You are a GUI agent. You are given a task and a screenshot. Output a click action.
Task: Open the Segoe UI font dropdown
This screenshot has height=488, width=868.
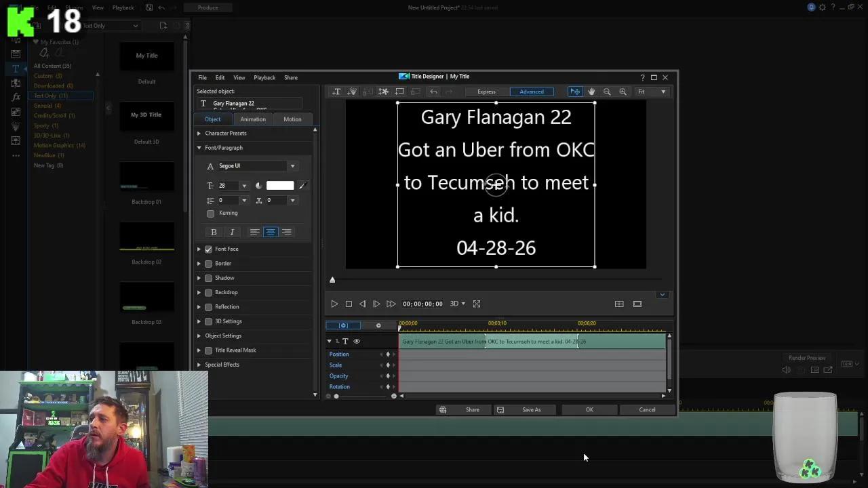click(292, 166)
